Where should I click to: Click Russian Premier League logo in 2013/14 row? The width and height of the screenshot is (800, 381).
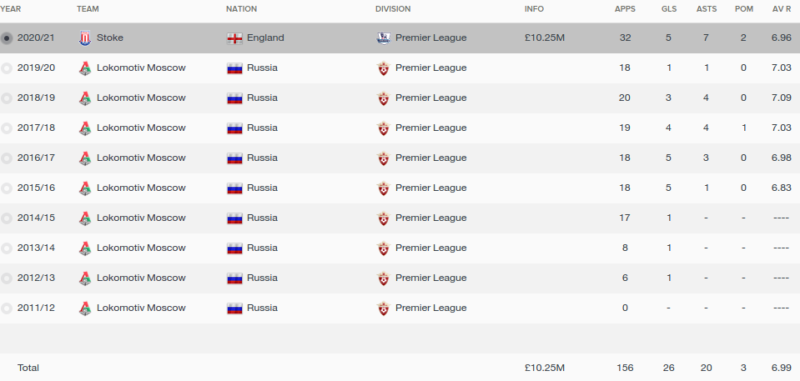[383, 248]
